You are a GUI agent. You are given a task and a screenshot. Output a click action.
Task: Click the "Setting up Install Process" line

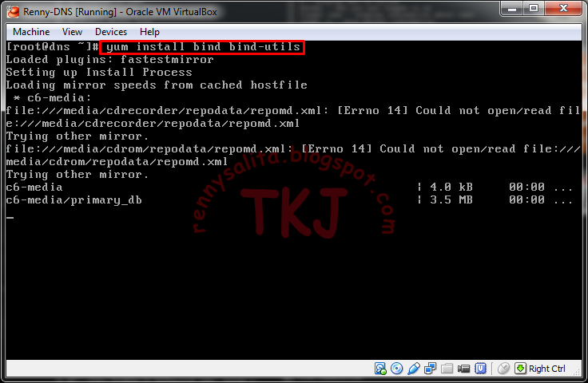pos(99,73)
